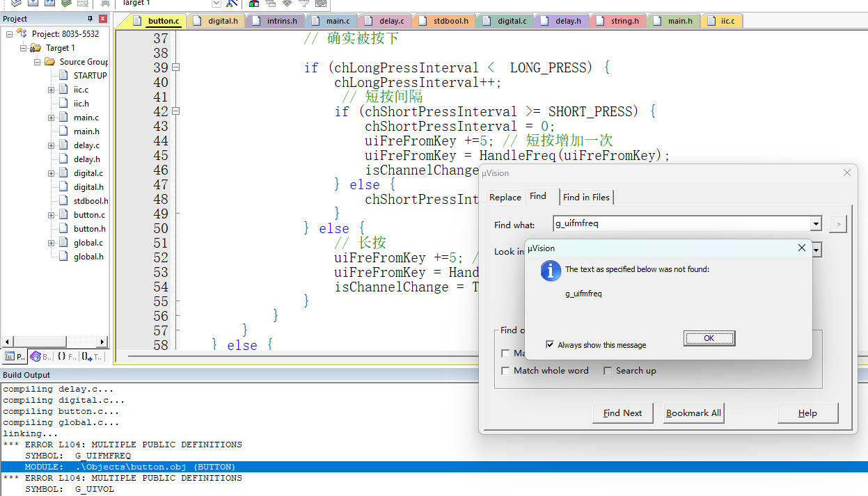Open the target options wand icon
Image resolution: width=868 pixels, height=496 pixels.
(x=232, y=3)
